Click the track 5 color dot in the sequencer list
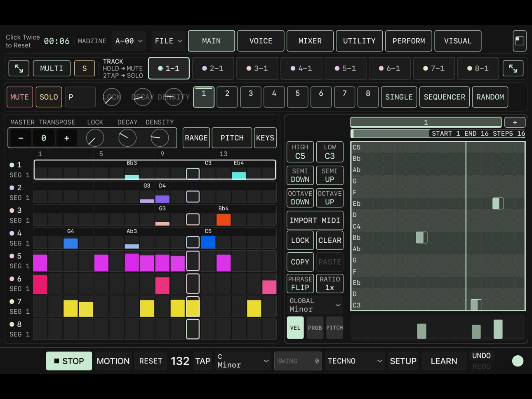This screenshot has height=399, width=532. (12, 256)
